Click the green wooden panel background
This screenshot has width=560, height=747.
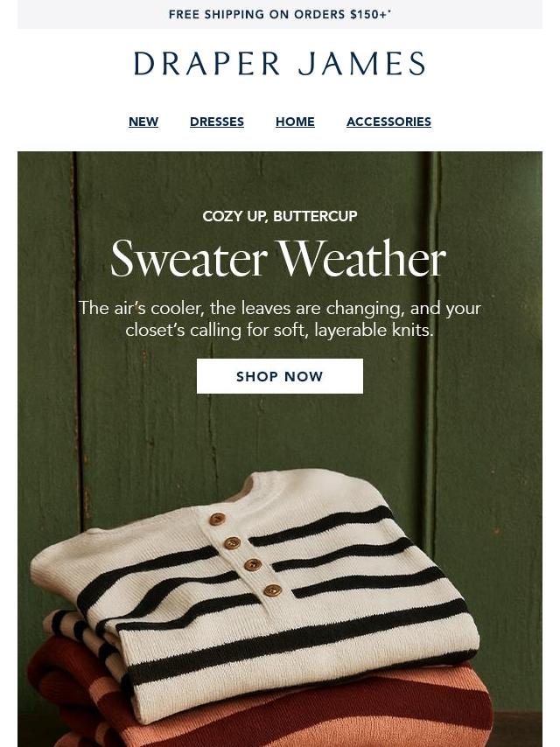pos(280,429)
